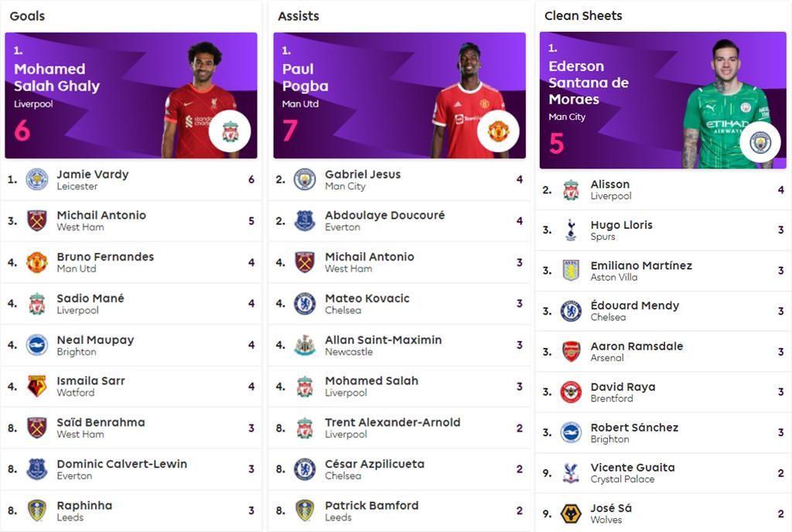Click the Liverpool badge on Salah's banner

click(x=230, y=132)
